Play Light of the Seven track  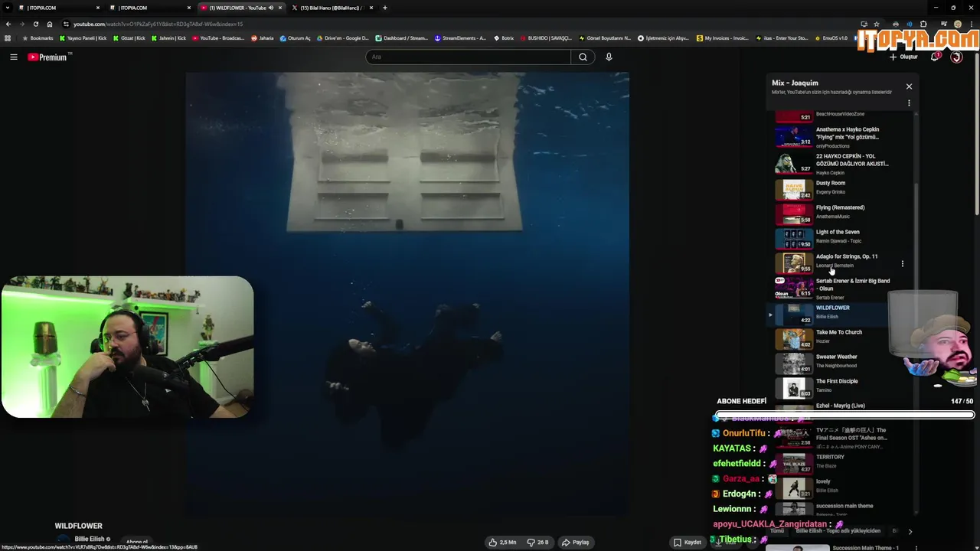point(842,236)
